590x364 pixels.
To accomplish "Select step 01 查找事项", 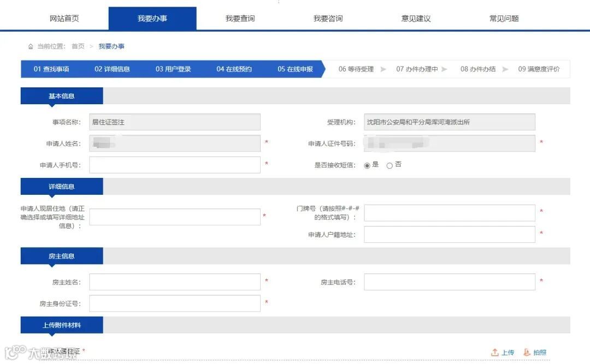I will [x=51, y=69].
